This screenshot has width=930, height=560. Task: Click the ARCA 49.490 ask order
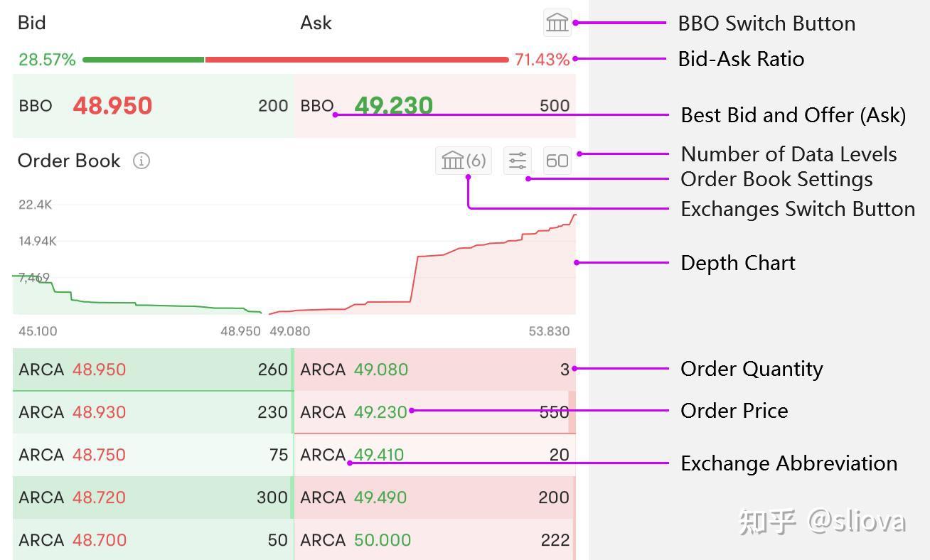(434, 497)
